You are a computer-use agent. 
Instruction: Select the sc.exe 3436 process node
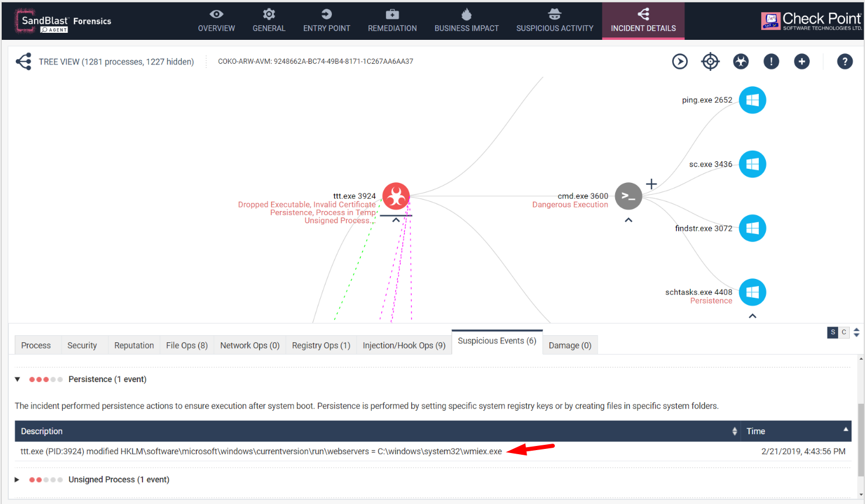(x=752, y=164)
